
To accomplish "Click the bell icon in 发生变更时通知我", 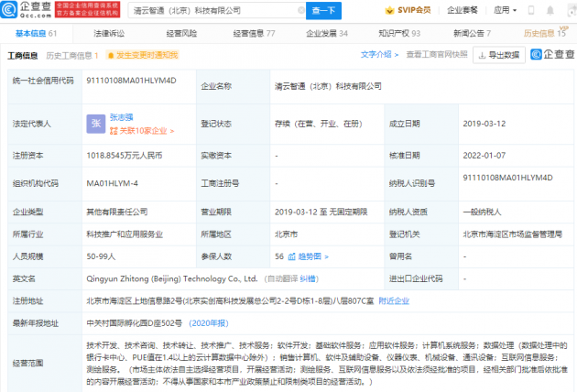I will pos(111,56).
